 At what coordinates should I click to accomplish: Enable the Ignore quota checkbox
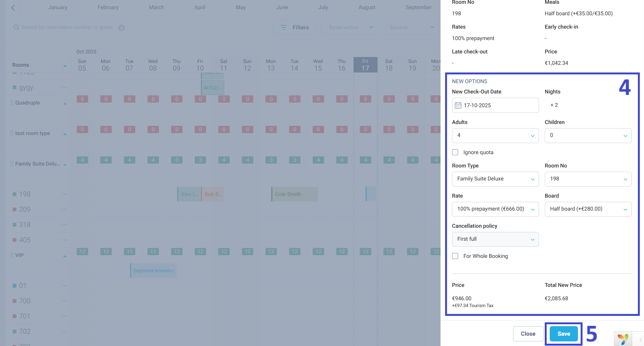tap(455, 152)
